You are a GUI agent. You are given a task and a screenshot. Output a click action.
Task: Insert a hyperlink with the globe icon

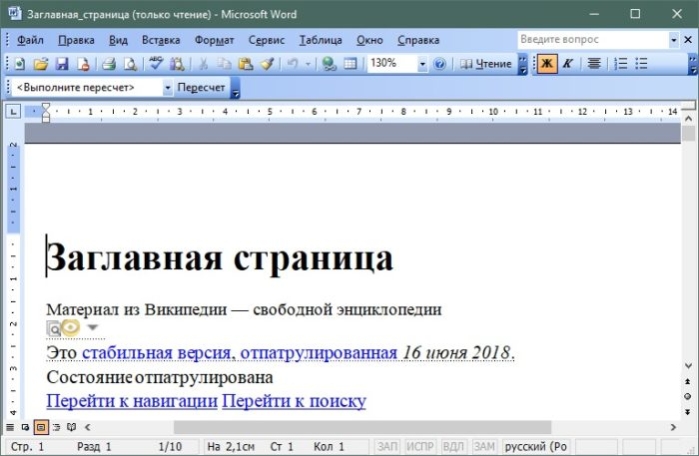click(329, 64)
